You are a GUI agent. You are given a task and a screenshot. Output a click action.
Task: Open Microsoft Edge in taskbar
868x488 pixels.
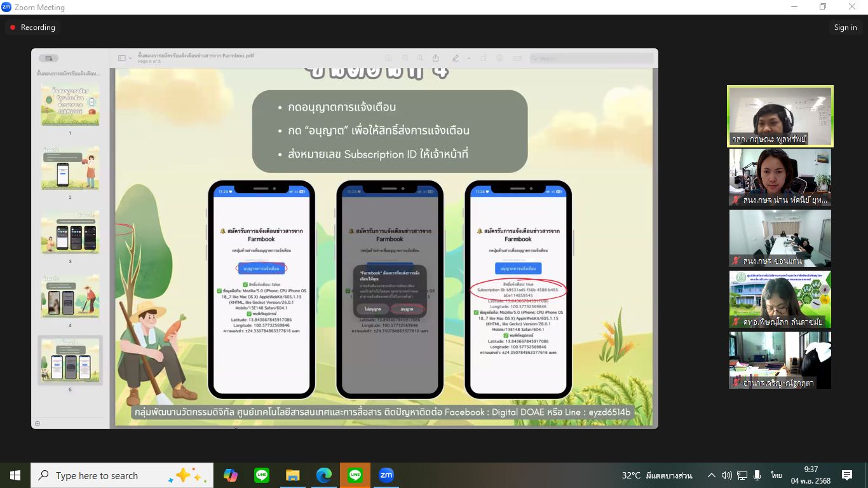point(324,475)
